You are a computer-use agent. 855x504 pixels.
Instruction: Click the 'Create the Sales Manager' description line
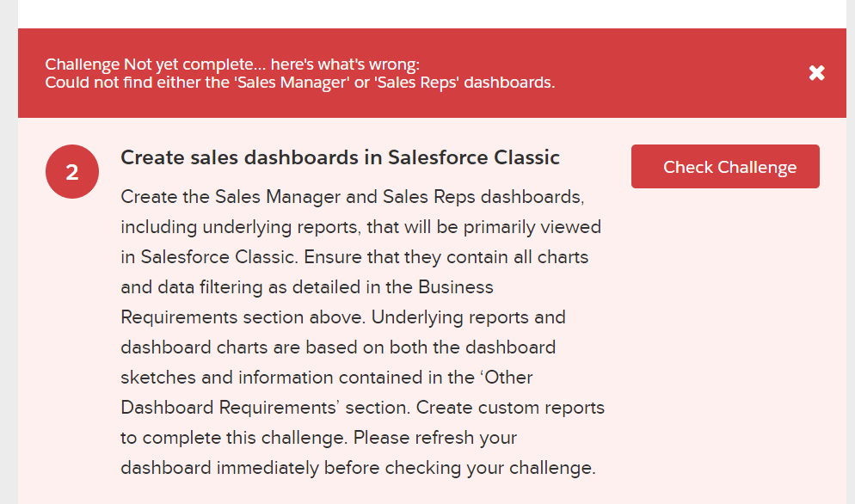click(352, 197)
